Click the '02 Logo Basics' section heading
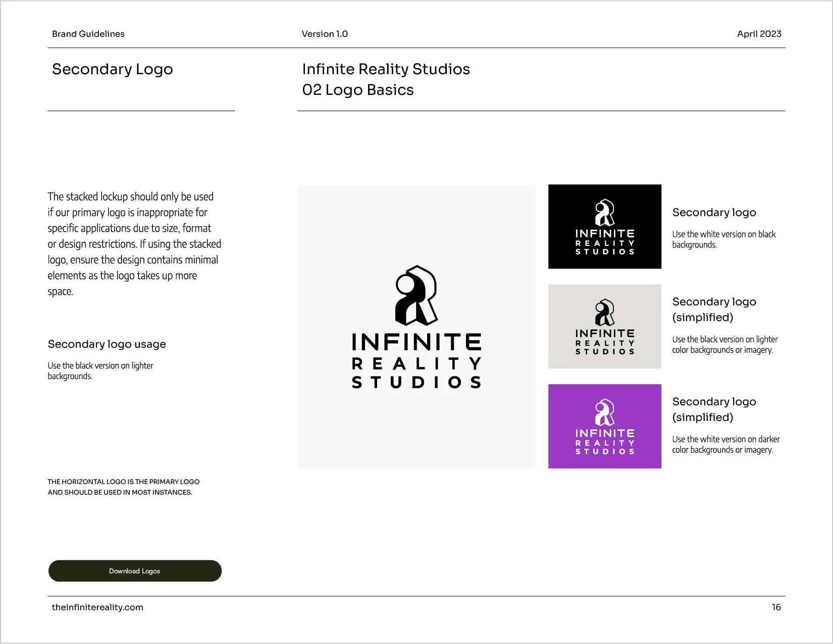Image resolution: width=833 pixels, height=644 pixels. (358, 90)
